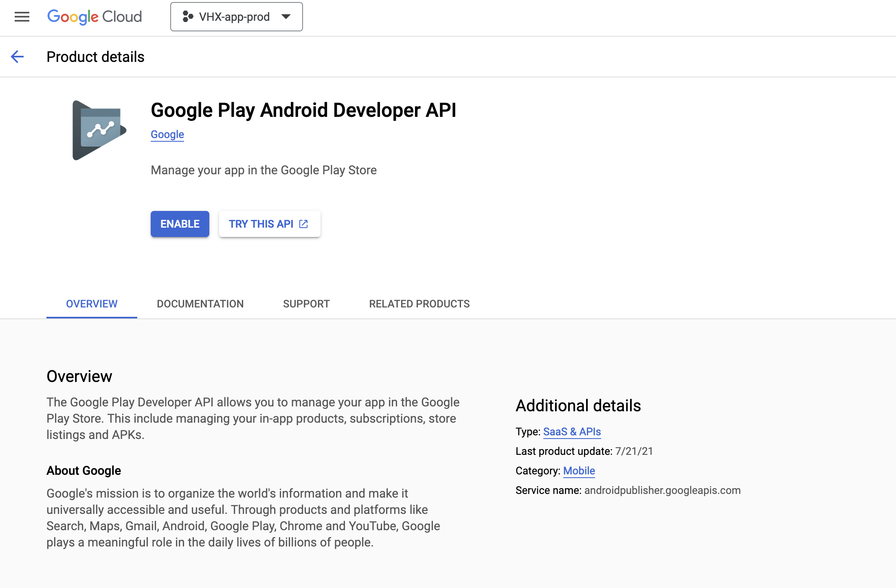Go back using the blue arrow

[x=17, y=57]
